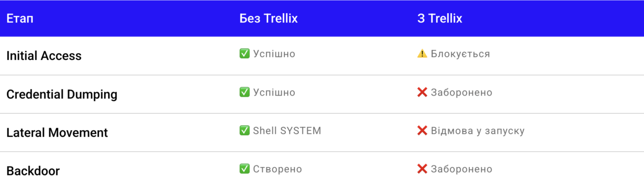Click the Блокується status text
The image size is (644, 184).
click(460, 54)
